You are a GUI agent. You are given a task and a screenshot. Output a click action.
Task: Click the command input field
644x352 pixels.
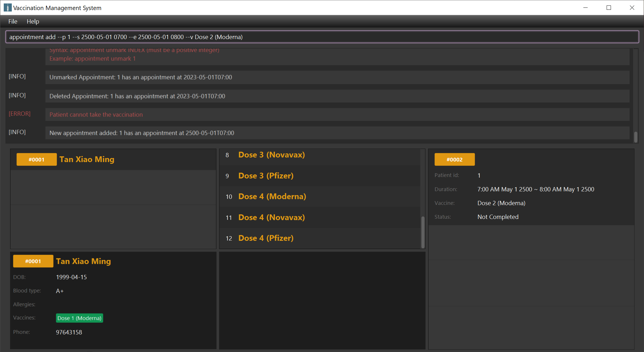322,37
